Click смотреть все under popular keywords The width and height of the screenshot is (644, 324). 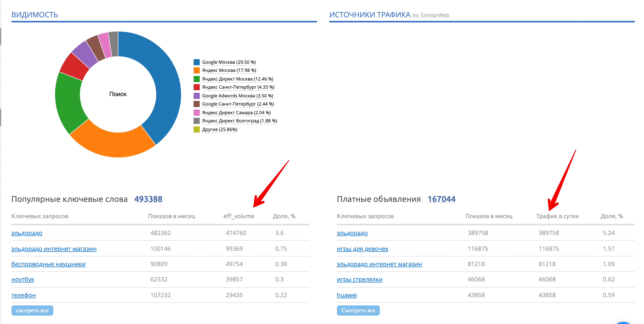[x=32, y=310]
